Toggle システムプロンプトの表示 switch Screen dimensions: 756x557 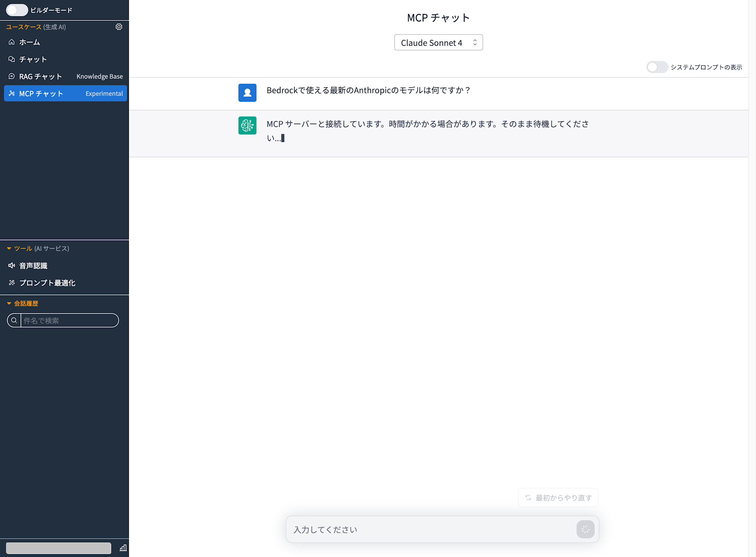pyautogui.click(x=657, y=67)
